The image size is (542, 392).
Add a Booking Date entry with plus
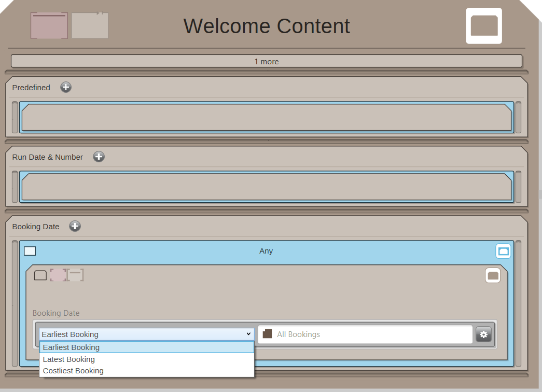pyautogui.click(x=75, y=226)
